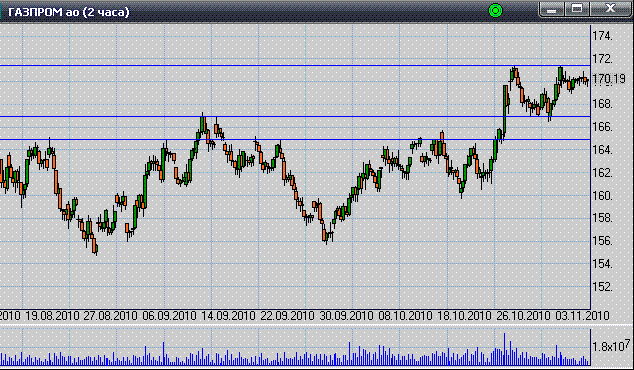The image size is (634, 370).
Task: Click the date label 03.11.2010
Action: (582, 315)
